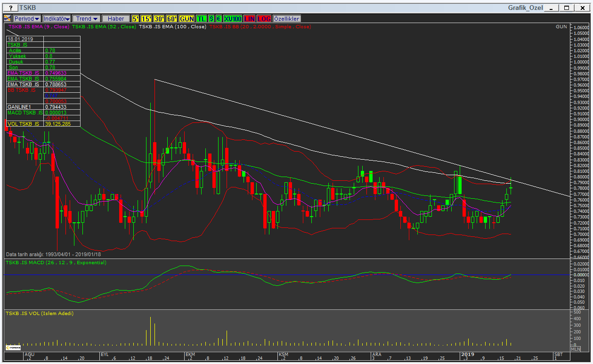Open the Trend dropdown
The height and width of the screenshot is (364, 593).
tap(87, 18)
